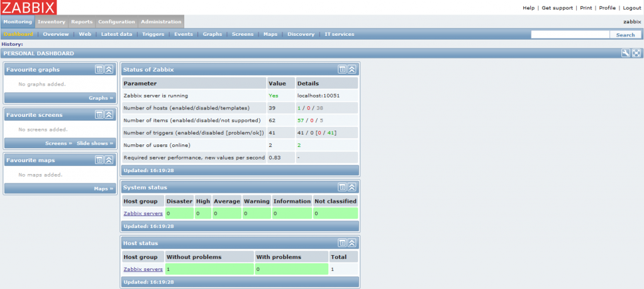Click the 'Number of users (online)' row

(x=240, y=145)
